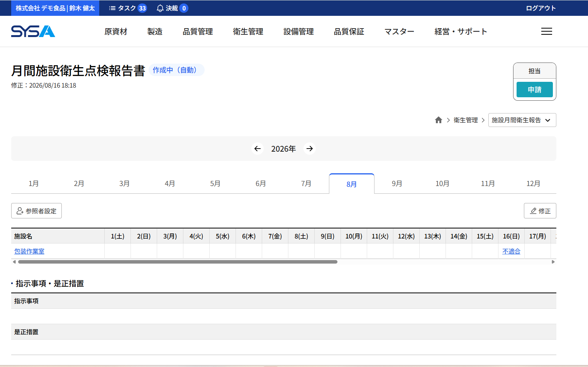
Task: Click the 申請 button
Action: click(x=535, y=90)
